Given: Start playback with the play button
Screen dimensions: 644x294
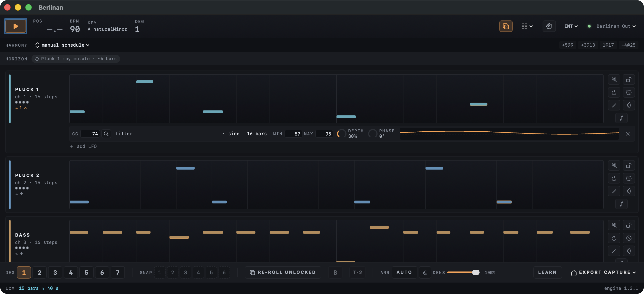Looking at the screenshot, I should pos(15,26).
